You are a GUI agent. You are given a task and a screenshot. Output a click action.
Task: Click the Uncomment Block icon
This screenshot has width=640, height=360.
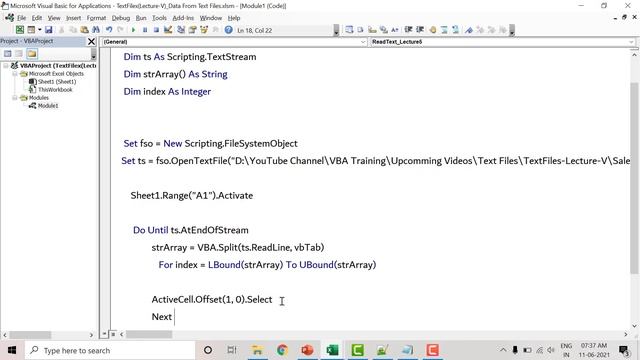[456, 30]
